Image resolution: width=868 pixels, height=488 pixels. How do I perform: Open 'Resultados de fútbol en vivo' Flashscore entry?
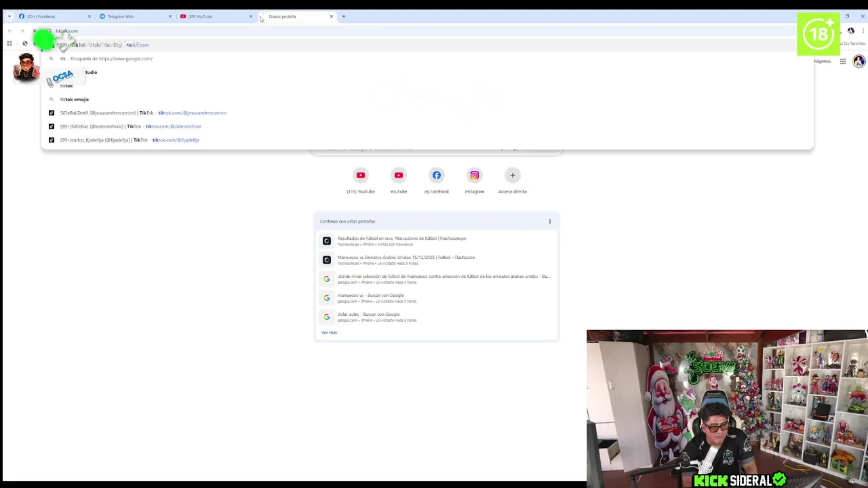pos(436,241)
